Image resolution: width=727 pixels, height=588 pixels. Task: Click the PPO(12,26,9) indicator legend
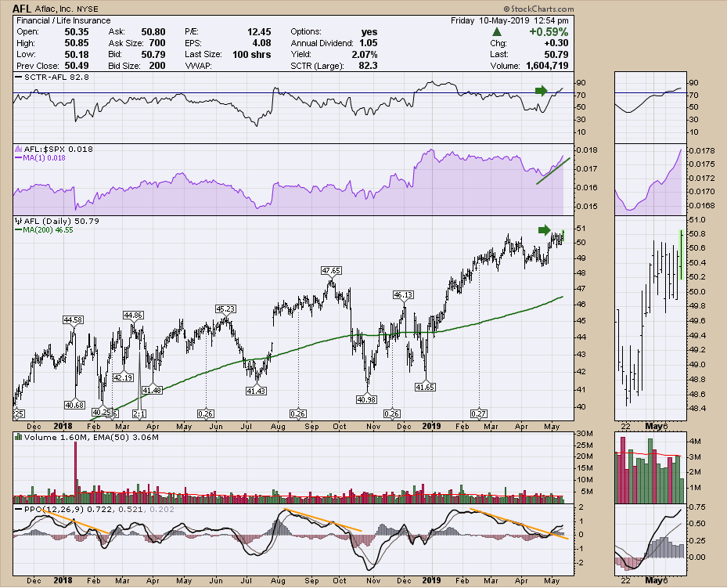pos(95,509)
